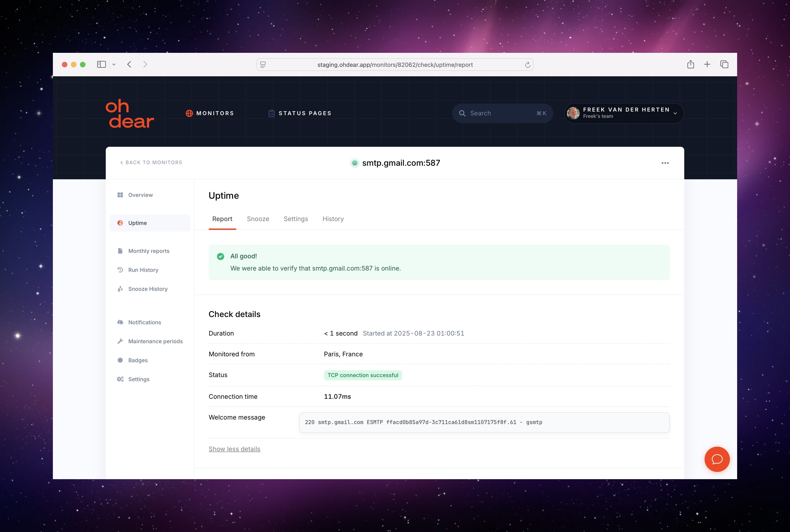Open the Monitors navigation item
Screen dimensions: 790x532
[x=210, y=113]
